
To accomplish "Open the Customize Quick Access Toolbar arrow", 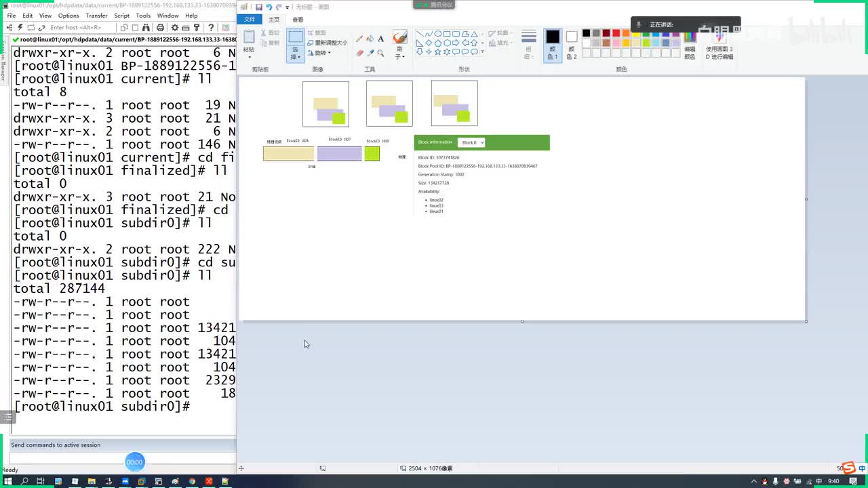I will (x=288, y=7).
